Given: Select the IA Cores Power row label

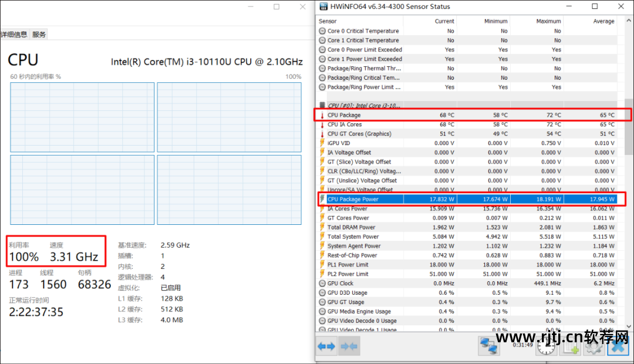Looking at the screenshot, I should (348, 208).
